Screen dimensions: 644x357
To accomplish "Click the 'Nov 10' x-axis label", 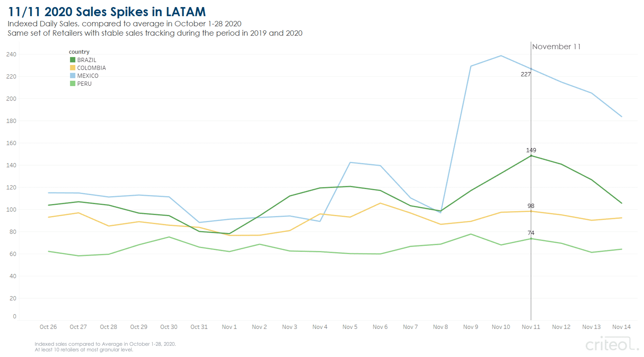I will (x=501, y=327).
